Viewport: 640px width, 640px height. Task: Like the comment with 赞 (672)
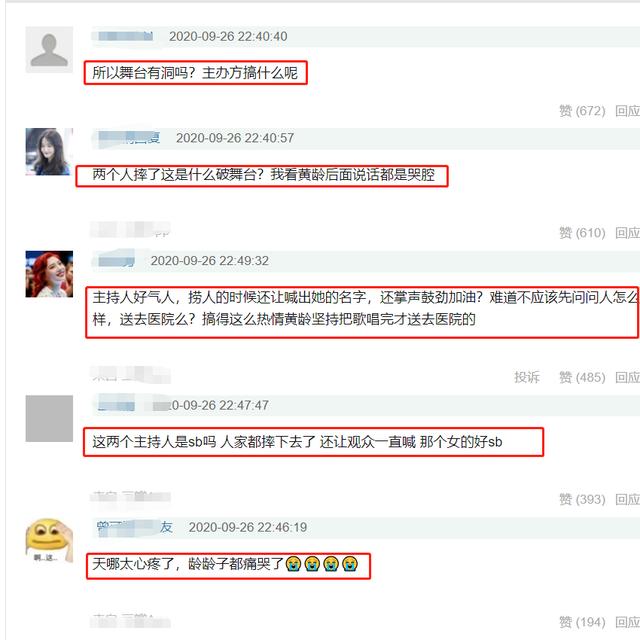pyautogui.click(x=582, y=111)
